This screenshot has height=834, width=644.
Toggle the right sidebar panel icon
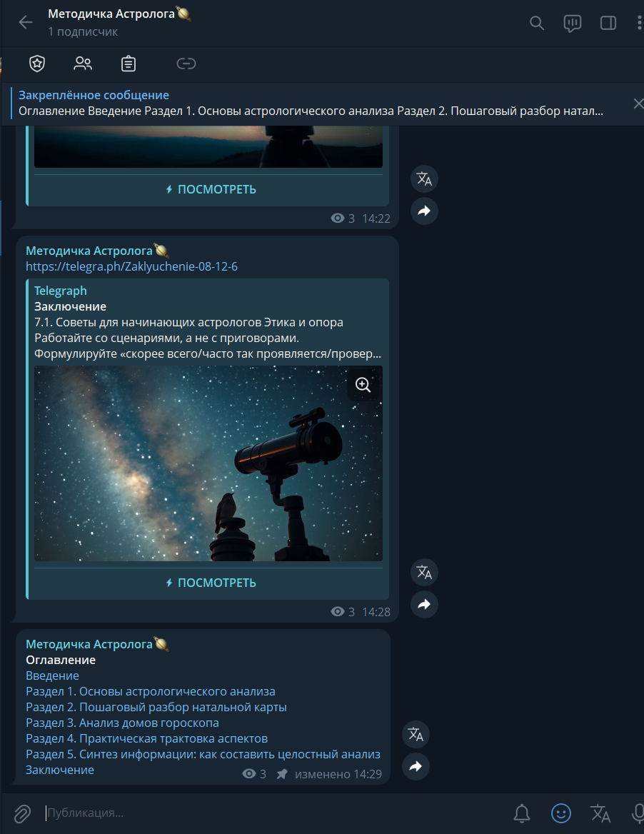pyautogui.click(x=608, y=23)
